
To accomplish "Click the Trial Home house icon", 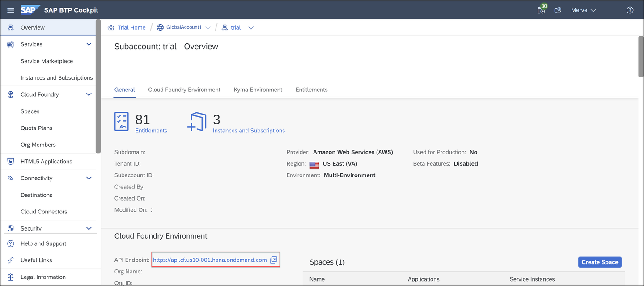I will tap(111, 27).
